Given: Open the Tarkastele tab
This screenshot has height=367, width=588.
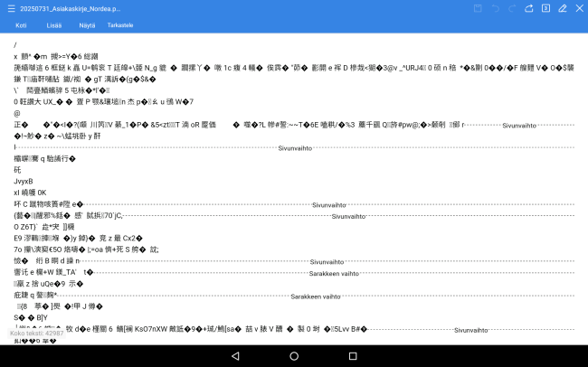Looking at the screenshot, I should 120,25.
